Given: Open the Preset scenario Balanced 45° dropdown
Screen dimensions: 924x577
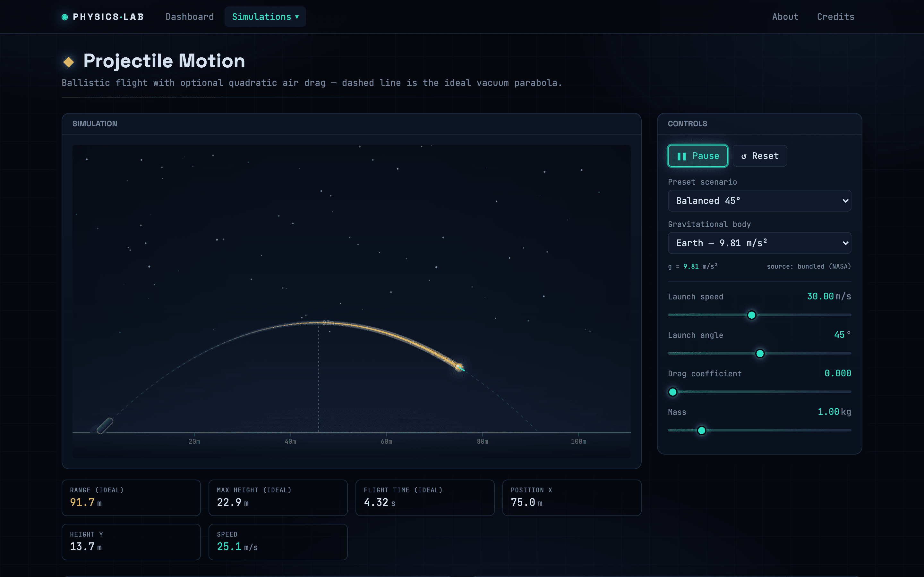Looking at the screenshot, I should click(759, 201).
